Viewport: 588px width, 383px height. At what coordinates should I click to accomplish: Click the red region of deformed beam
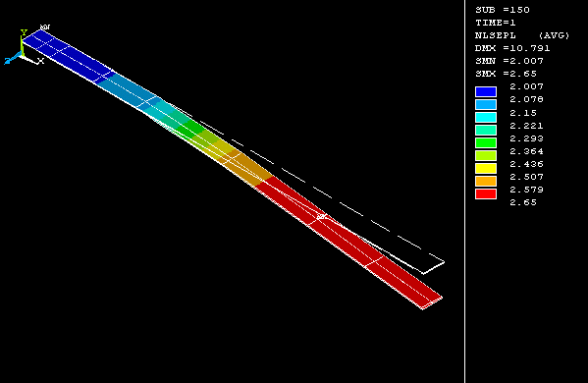pyautogui.click(x=348, y=240)
